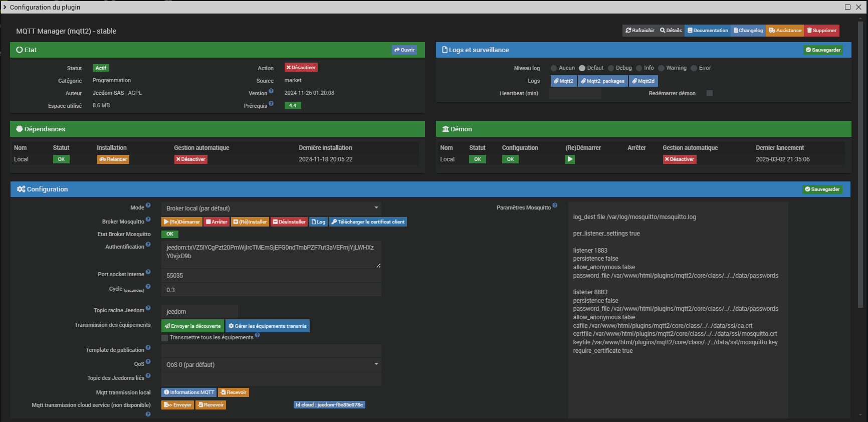Focus the Heartbeat (min) field
The image size is (868, 422).
click(x=575, y=94)
